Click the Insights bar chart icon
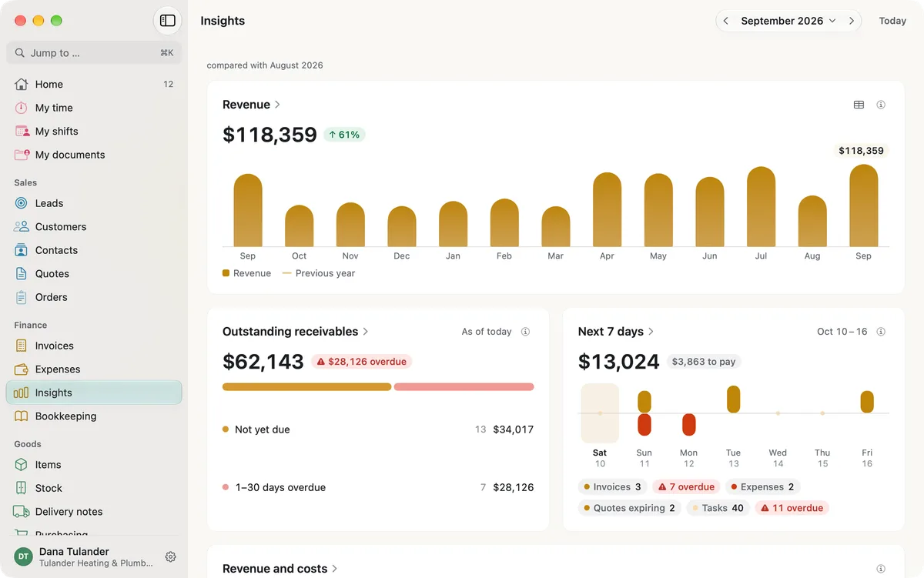 (22, 393)
